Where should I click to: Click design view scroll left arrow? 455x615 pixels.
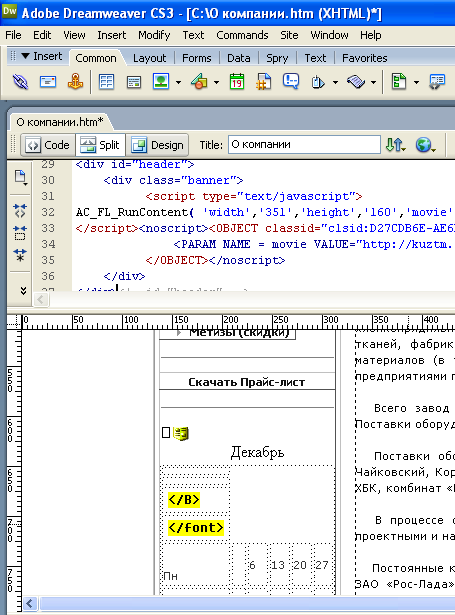click(30, 603)
